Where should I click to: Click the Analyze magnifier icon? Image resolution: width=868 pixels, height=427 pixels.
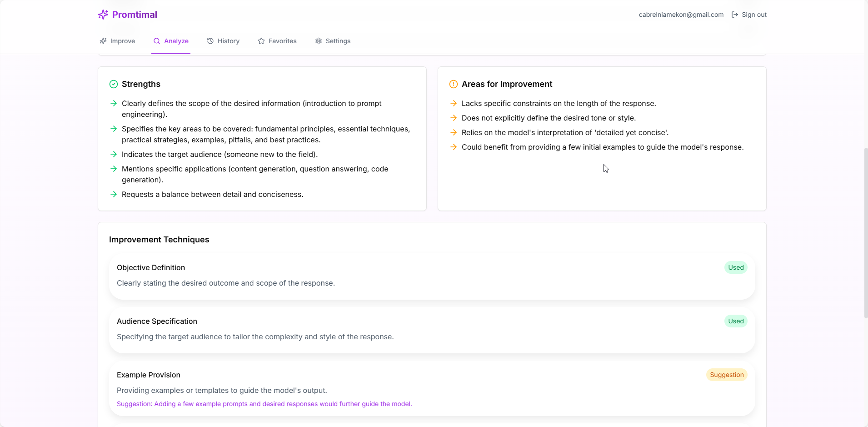[157, 41]
